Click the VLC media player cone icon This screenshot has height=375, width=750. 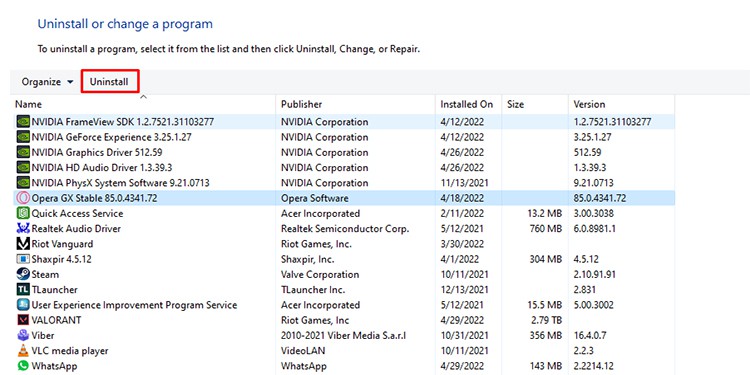[23, 351]
